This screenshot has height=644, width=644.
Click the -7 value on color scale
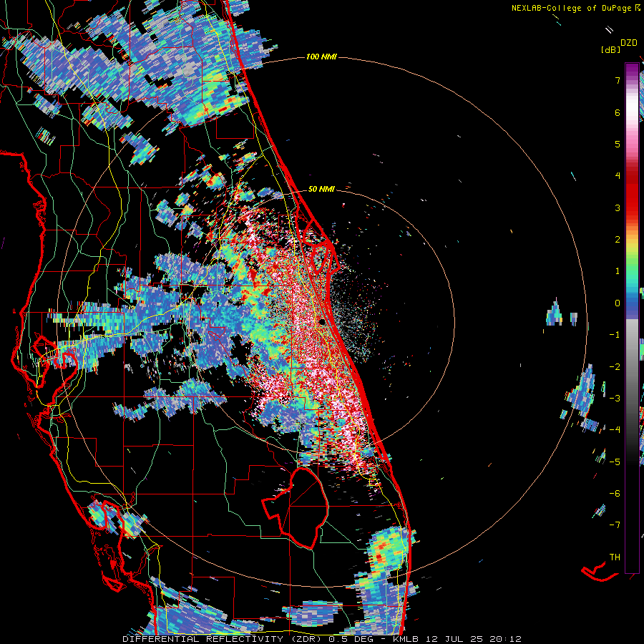[615, 525]
